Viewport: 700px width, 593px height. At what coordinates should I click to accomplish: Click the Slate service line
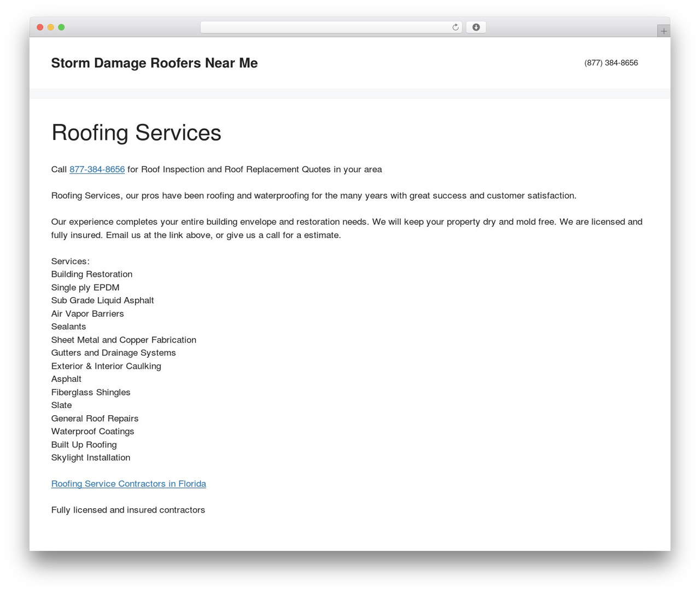61,405
